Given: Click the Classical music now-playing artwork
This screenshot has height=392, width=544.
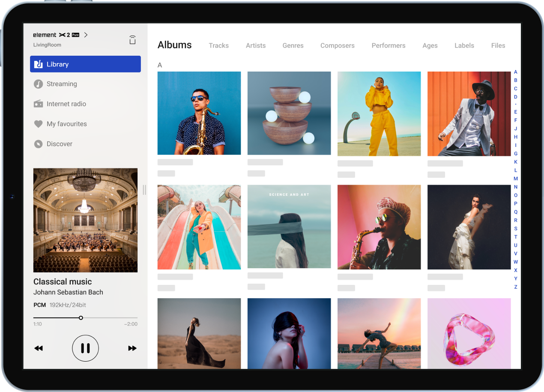Looking at the screenshot, I should point(86,220).
